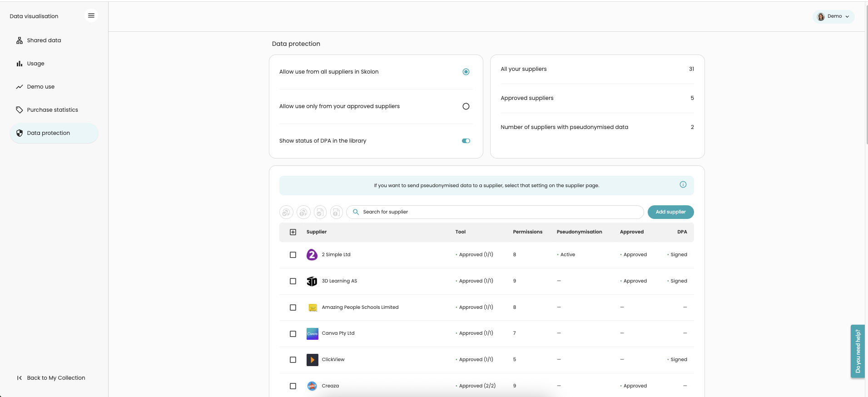Tick the checkbox for 3D Learning AS
868x397 pixels.
(x=293, y=281)
